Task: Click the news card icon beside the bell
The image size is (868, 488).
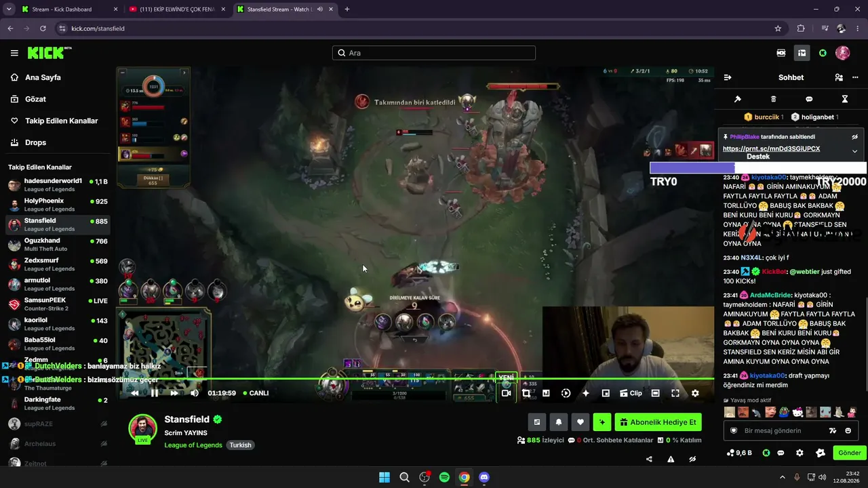Action: click(x=537, y=422)
